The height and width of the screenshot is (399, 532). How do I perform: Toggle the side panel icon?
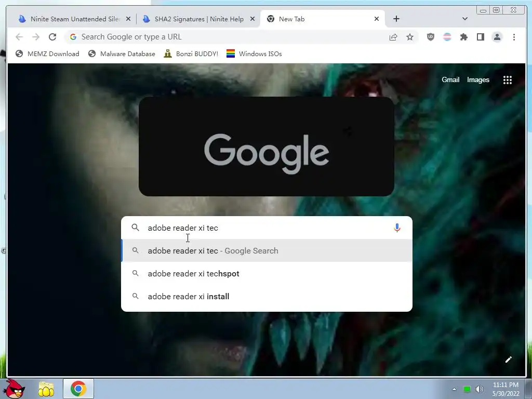pyautogui.click(x=481, y=37)
